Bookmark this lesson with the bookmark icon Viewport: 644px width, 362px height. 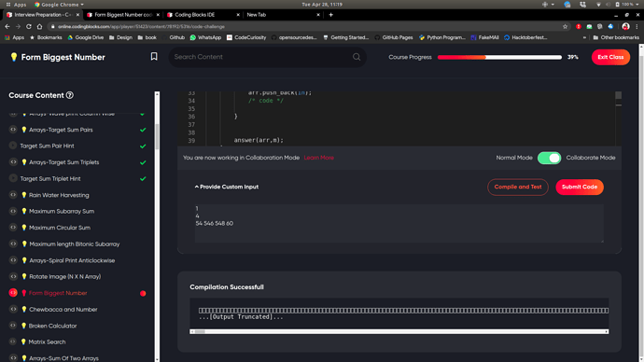point(154,57)
